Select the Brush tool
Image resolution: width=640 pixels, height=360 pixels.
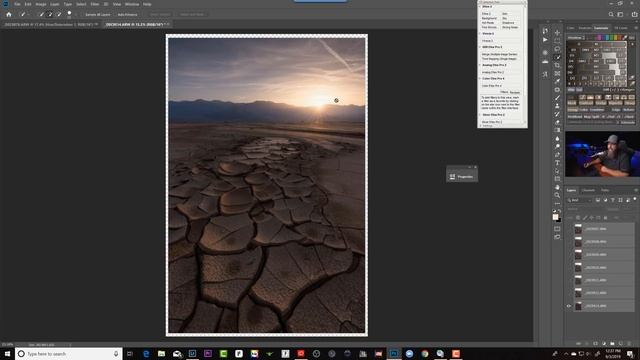coord(557,98)
